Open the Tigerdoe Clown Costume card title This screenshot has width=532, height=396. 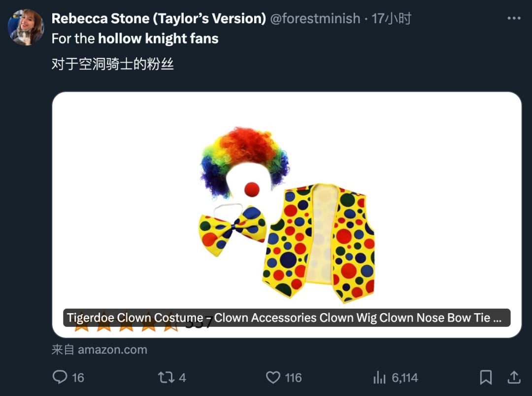click(286, 318)
